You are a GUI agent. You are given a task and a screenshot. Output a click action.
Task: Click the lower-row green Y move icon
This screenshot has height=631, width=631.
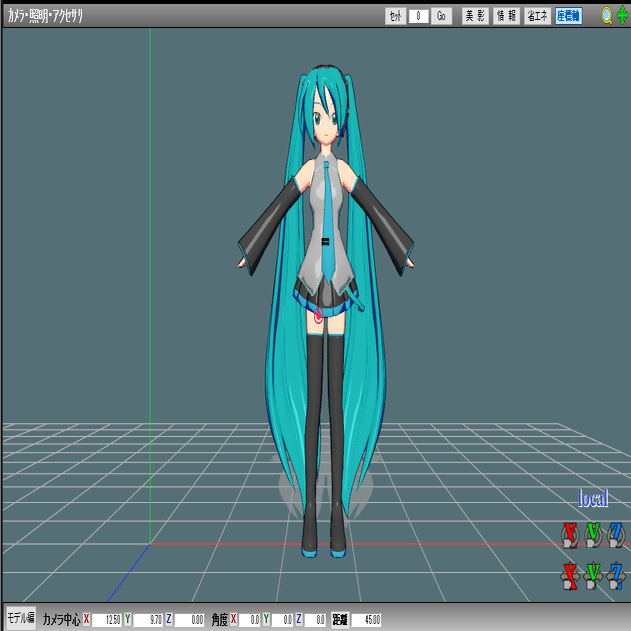593,576
